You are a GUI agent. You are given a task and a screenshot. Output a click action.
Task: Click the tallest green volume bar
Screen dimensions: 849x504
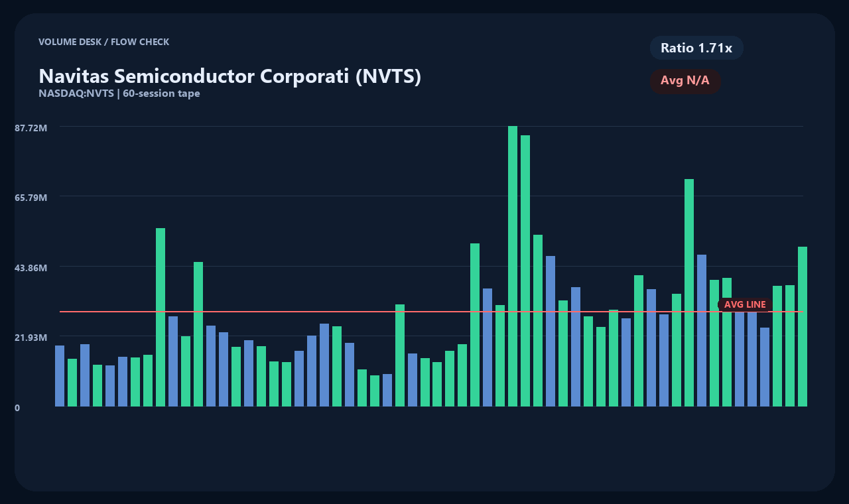point(513,266)
